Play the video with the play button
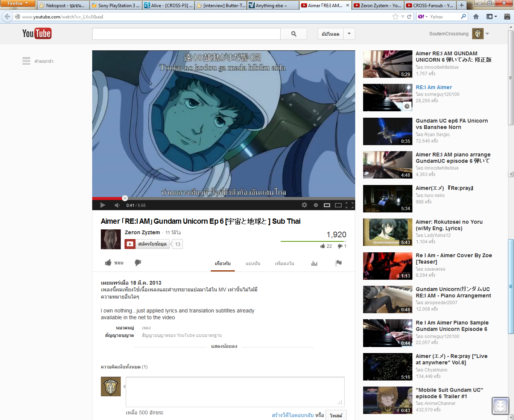 point(103,205)
